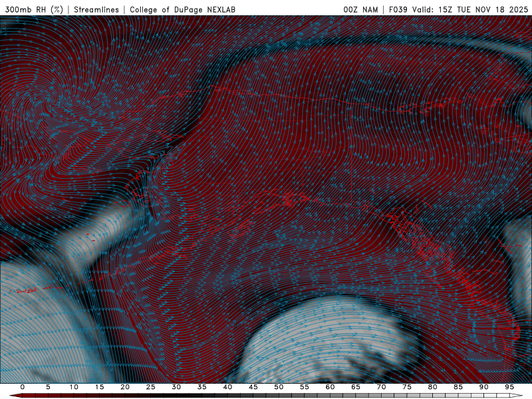Image resolution: width=532 pixels, height=399 pixels.
Task: Click the colorbar label "45"
Action: click(x=253, y=387)
